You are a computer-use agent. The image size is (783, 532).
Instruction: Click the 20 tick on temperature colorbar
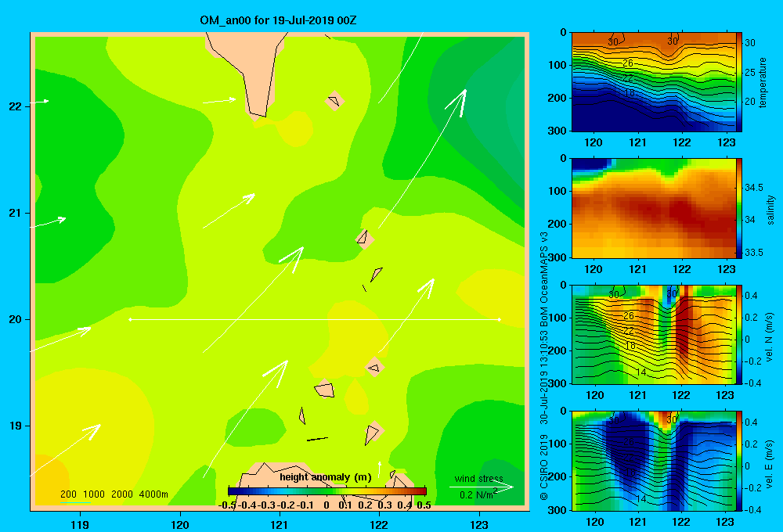tap(750, 101)
